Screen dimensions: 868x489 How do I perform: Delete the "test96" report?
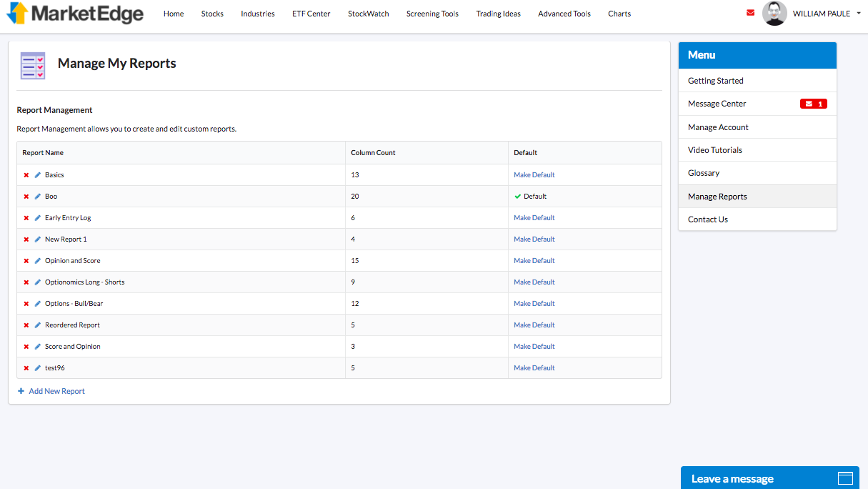26,367
